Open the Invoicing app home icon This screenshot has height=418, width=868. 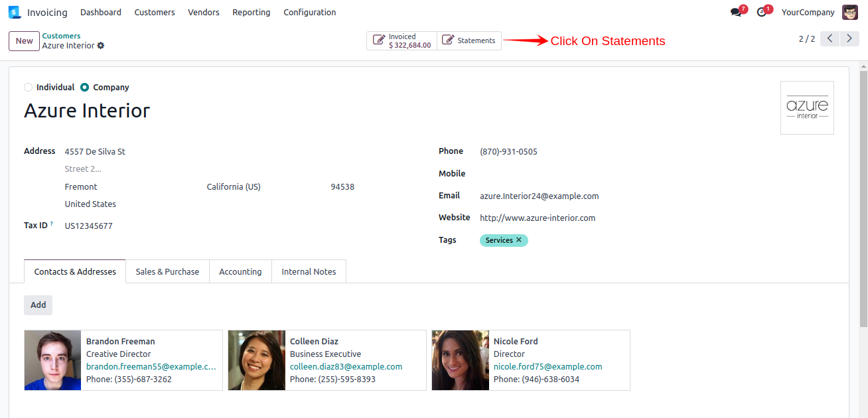pos(14,12)
